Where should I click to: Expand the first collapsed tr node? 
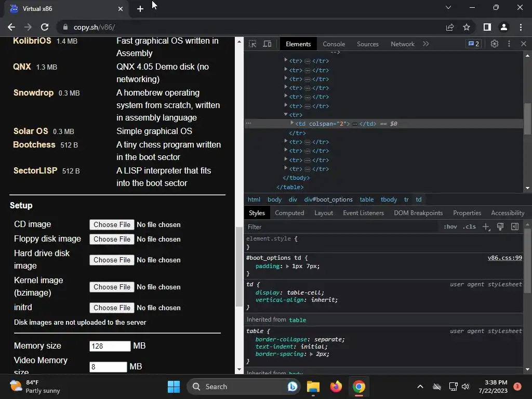tap(286, 60)
